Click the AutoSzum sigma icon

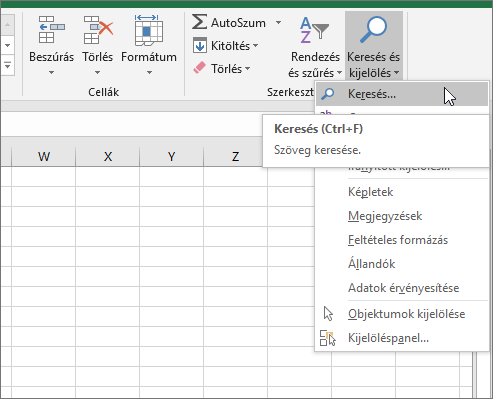199,22
